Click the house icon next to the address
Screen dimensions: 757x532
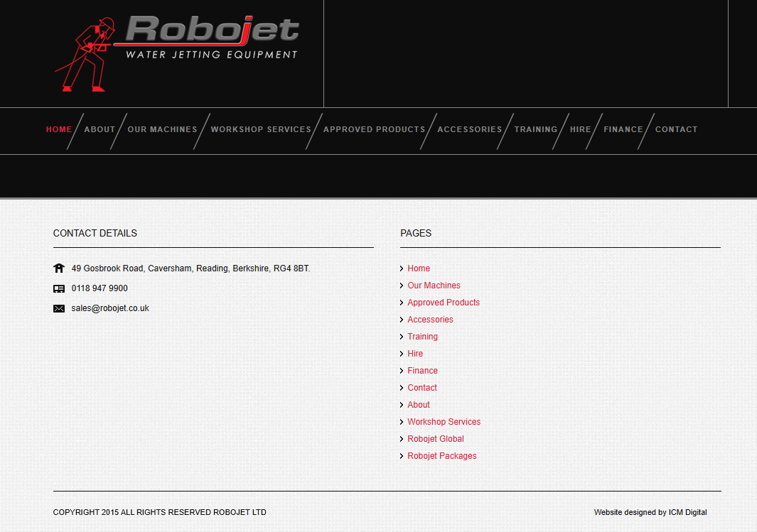coord(59,268)
